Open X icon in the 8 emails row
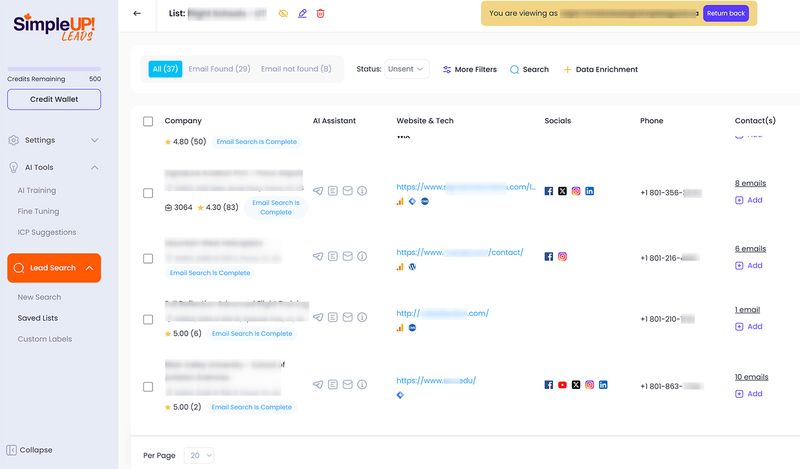Image resolution: width=800 pixels, height=469 pixels. (562, 191)
